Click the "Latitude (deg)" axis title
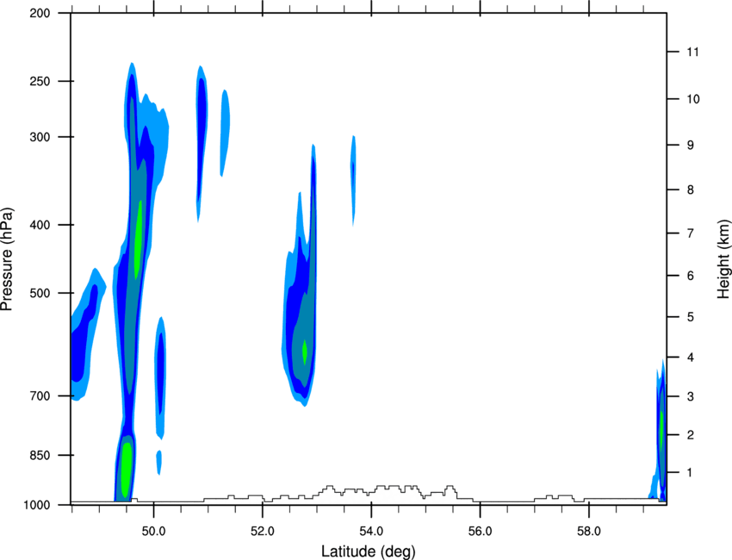The width and height of the screenshot is (732, 560). 369,551
